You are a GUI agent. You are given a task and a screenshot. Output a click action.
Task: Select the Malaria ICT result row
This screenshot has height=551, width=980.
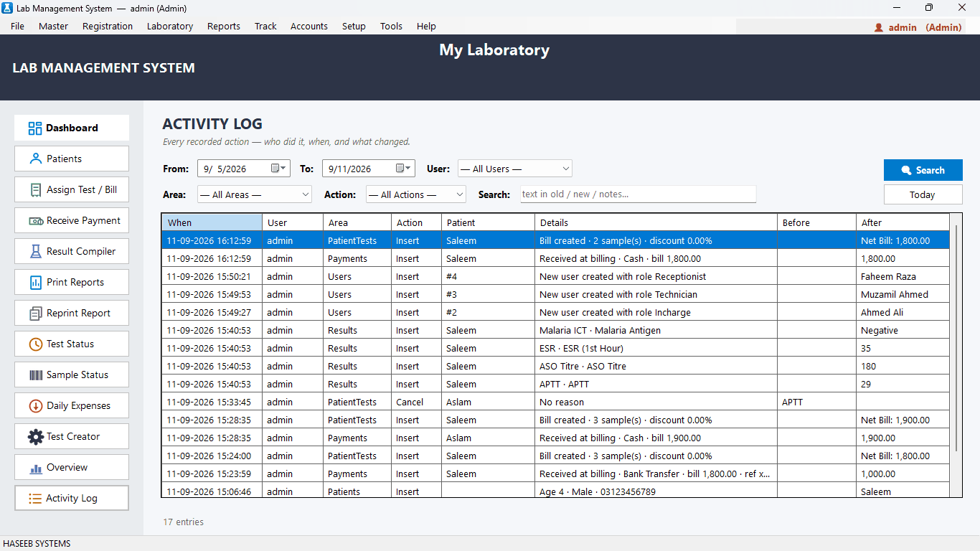(555, 330)
